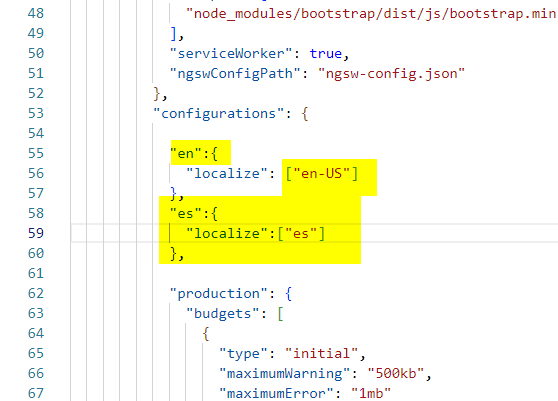Image resolution: width=558 pixels, height=401 pixels.
Task: Click the "en-US" string value
Action: [x=322, y=174]
